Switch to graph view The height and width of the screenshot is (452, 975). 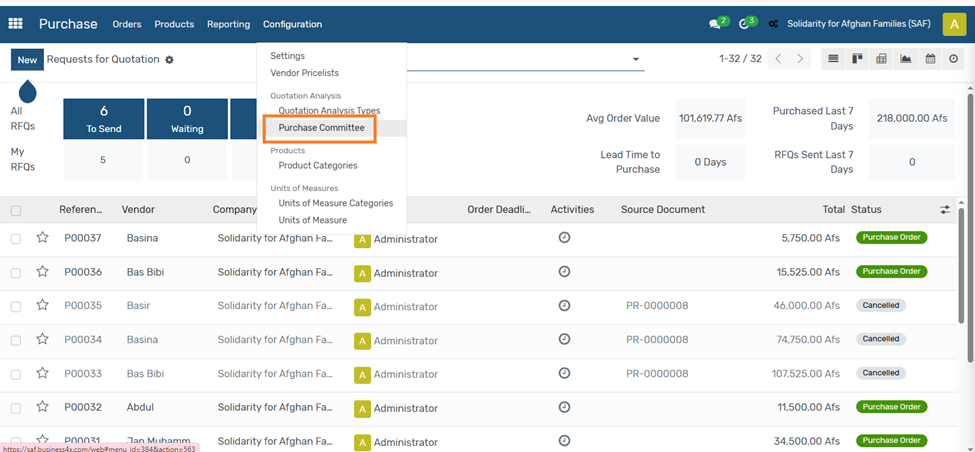[905, 59]
